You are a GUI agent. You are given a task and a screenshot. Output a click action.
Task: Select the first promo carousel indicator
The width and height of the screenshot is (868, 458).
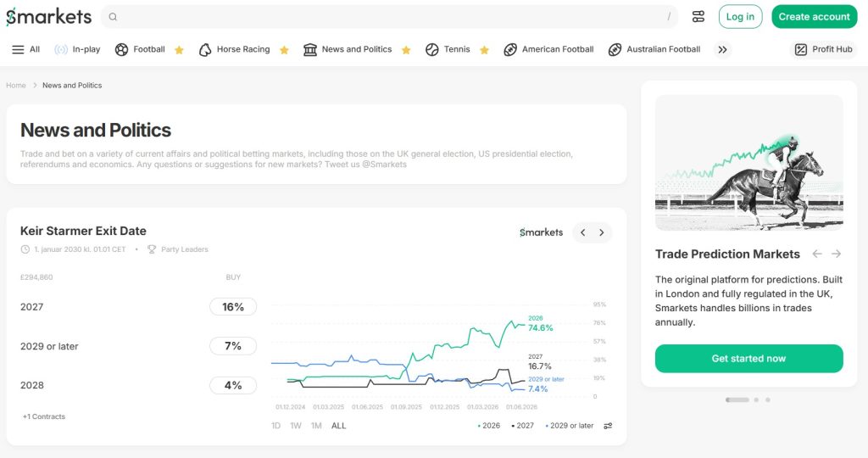(737, 399)
